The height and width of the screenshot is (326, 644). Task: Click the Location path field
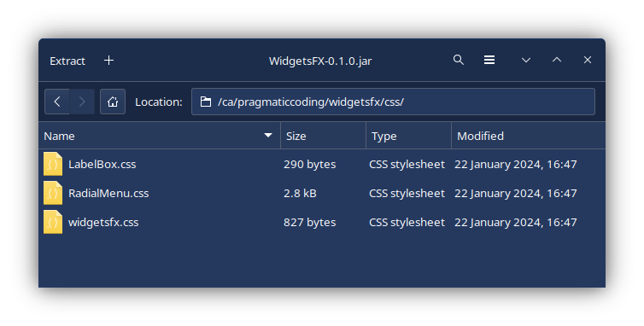pyautogui.click(x=393, y=102)
